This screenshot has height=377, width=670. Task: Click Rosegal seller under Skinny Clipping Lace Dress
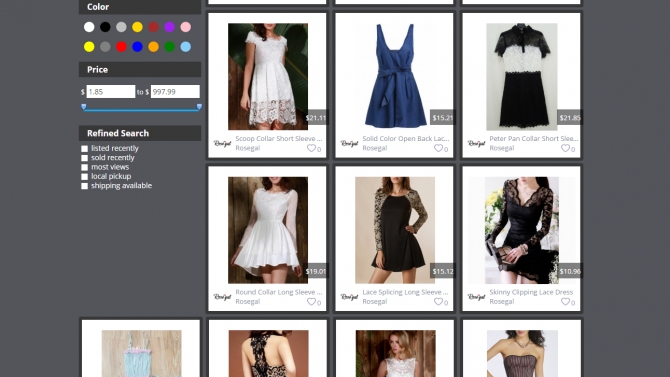coord(502,301)
